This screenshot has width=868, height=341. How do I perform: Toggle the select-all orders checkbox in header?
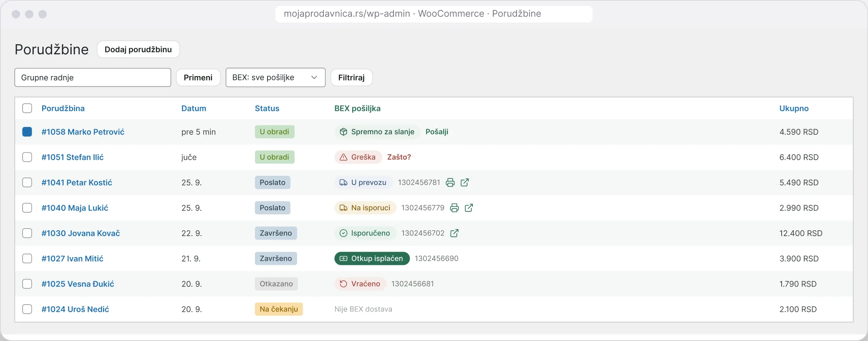[27, 108]
